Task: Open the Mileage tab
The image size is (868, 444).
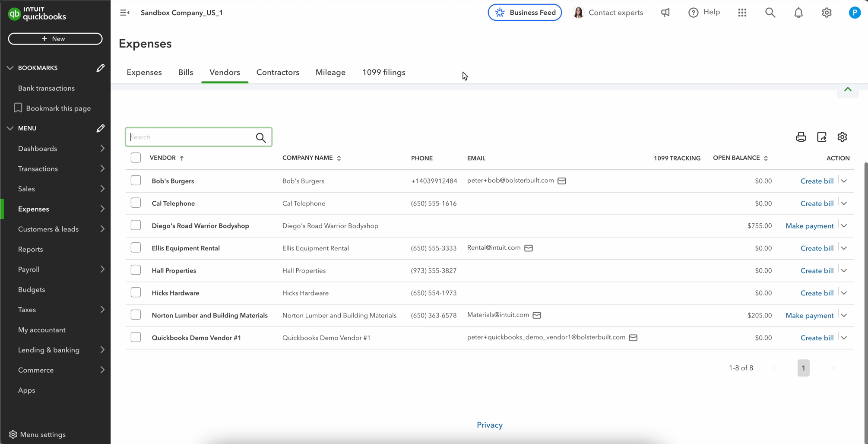Action: (x=330, y=73)
